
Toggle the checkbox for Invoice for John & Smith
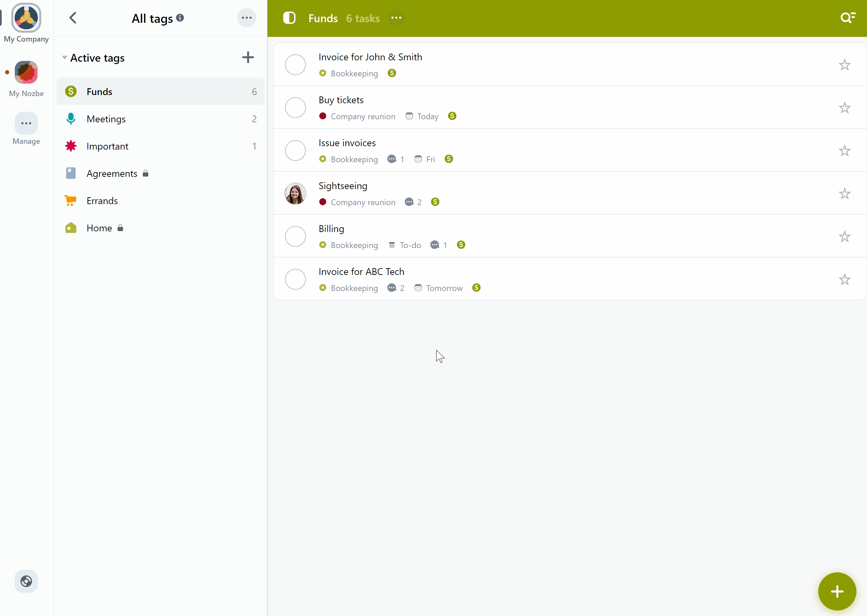click(x=295, y=65)
